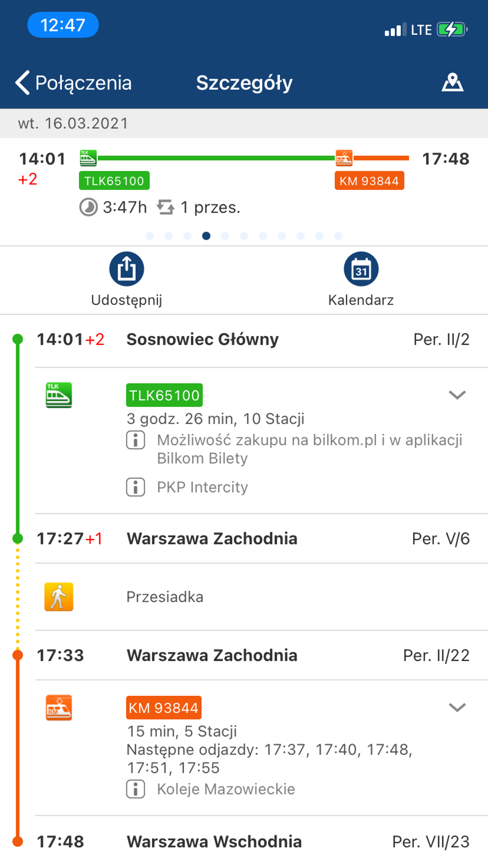
Task: Tap the TLK65100 badge in summary
Action: [114, 181]
